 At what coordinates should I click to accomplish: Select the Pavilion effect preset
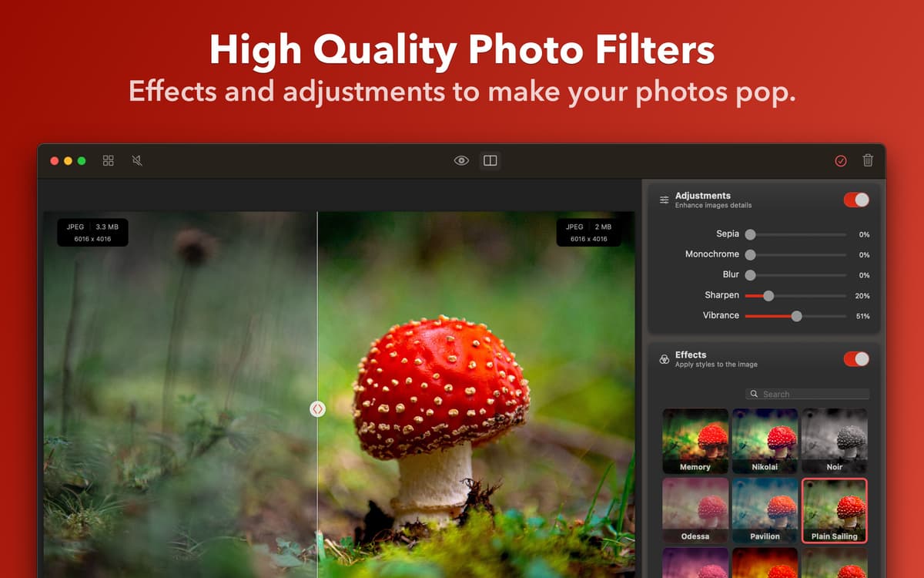pos(765,509)
